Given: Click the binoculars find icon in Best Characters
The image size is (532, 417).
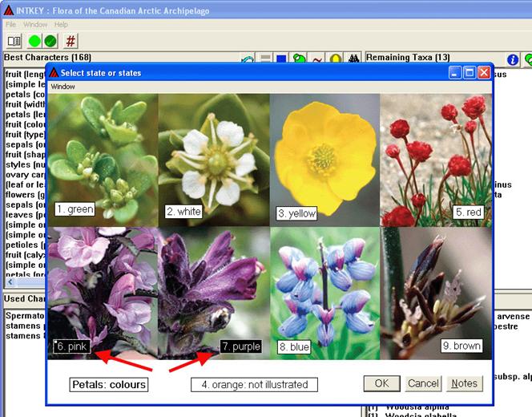Looking at the screenshot, I should point(353,59).
